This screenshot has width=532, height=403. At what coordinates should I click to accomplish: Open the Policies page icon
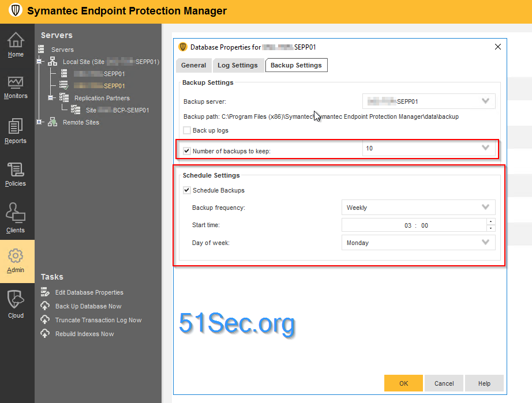point(16,170)
